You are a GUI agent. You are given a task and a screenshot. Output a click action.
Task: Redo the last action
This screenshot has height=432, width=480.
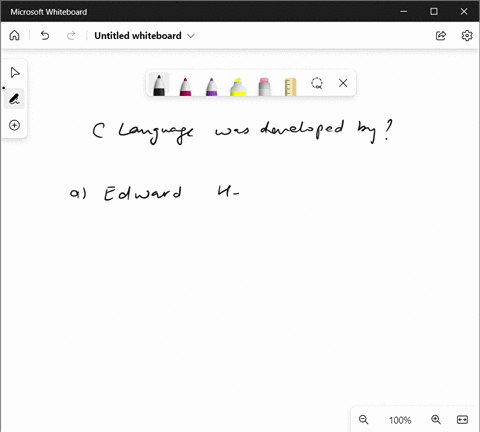[71, 35]
